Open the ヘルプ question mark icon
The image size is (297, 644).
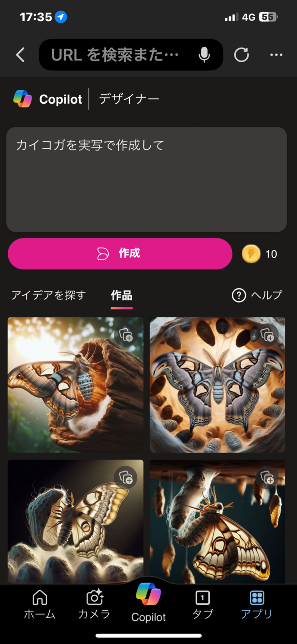click(239, 295)
